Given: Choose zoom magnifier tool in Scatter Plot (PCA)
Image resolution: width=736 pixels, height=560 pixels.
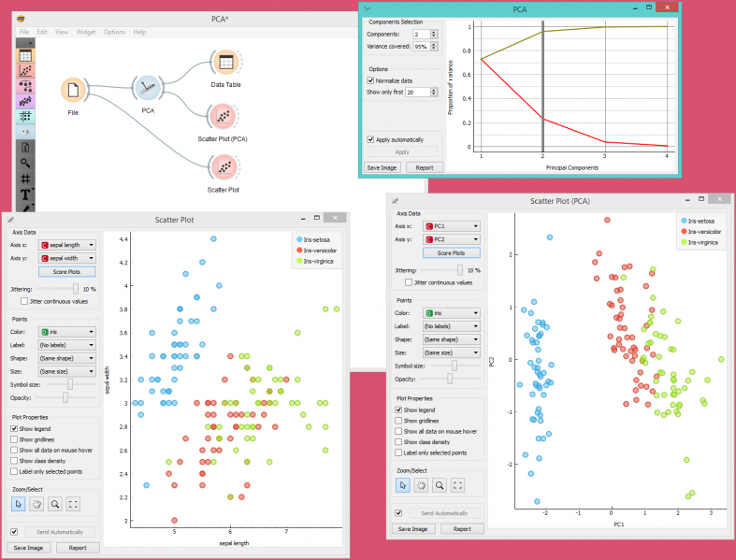Looking at the screenshot, I should [x=440, y=485].
